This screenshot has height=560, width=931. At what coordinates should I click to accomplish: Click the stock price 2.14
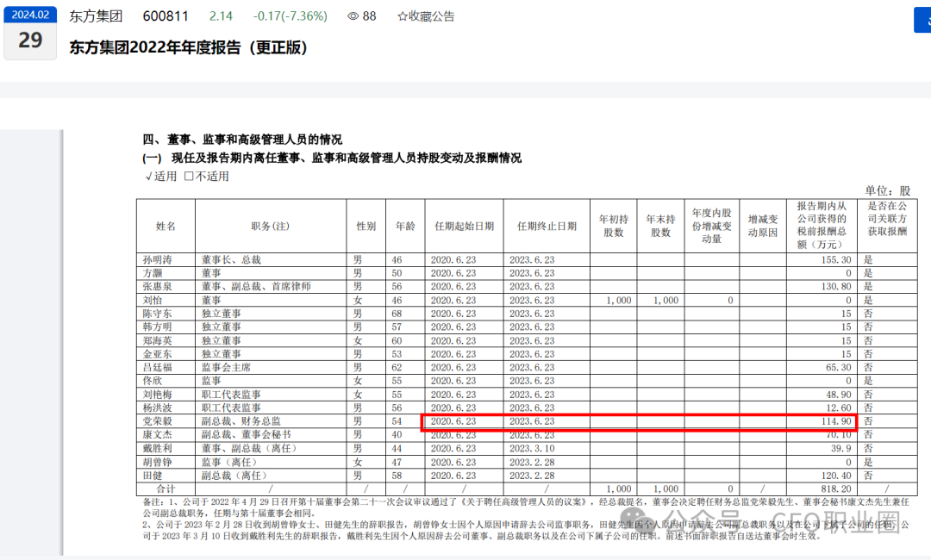click(221, 16)
